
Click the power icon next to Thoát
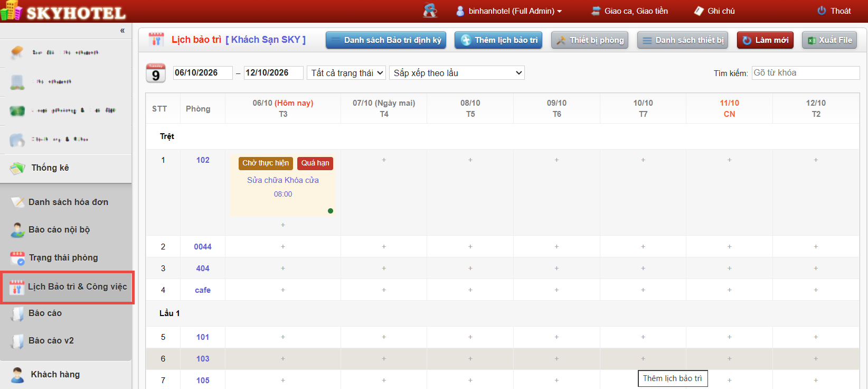pyautogui.click(x=822, y=11)
